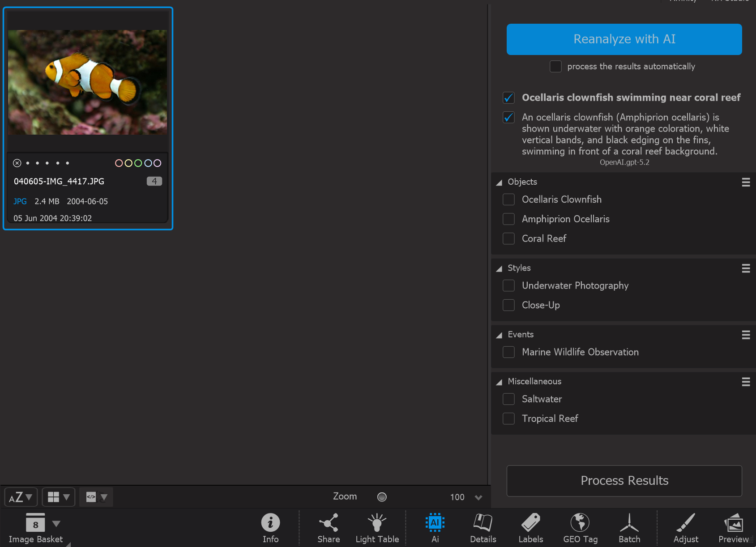This screenshot has height=547, width=756.
Task: Collapse the Miscellaneous section
Action: [499, 382]
